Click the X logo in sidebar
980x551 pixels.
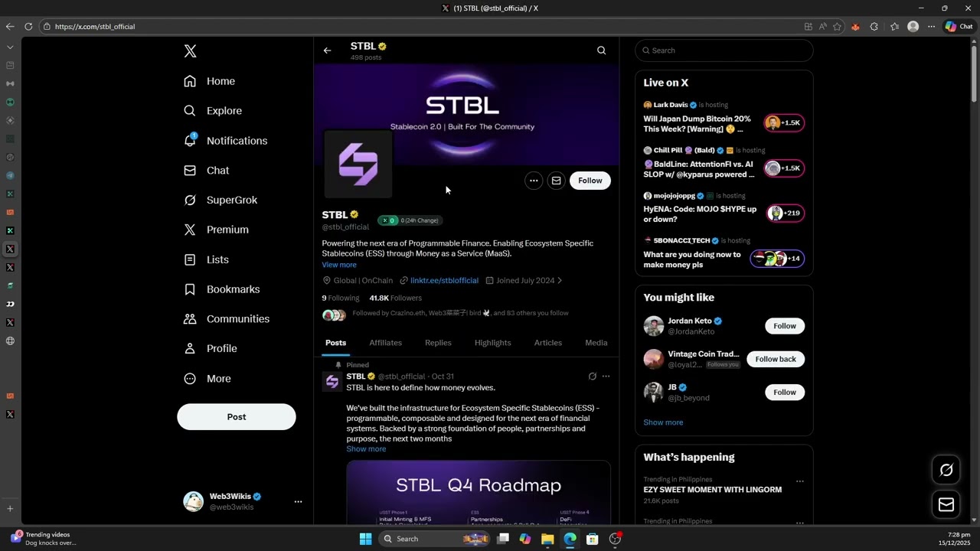pos(190,51)
